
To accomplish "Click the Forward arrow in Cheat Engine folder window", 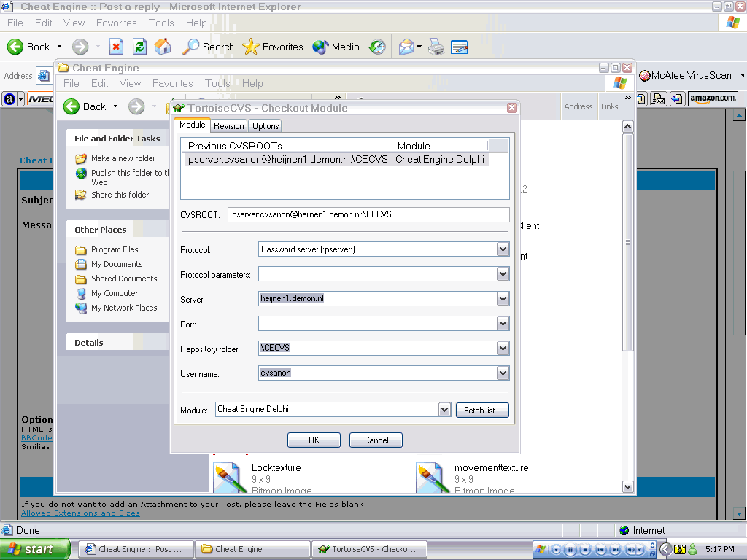I will coord(136,106).
